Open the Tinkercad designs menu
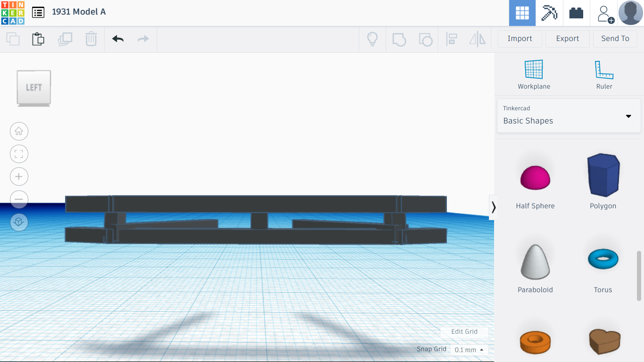This screenshot has width=644, height=362. click(x=38, y=12)
